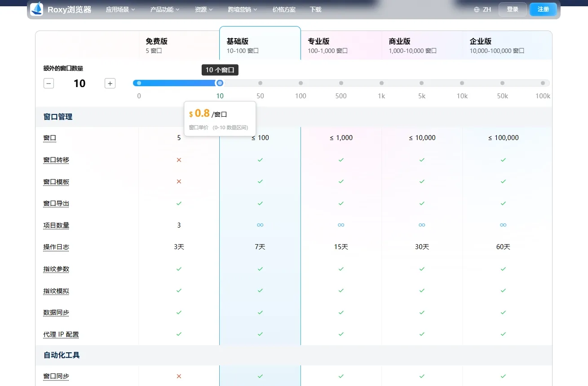The width and height of the screenshot is (588, 386).
Task: Click the 窗口转移 feature label
Action: point(56,160)
